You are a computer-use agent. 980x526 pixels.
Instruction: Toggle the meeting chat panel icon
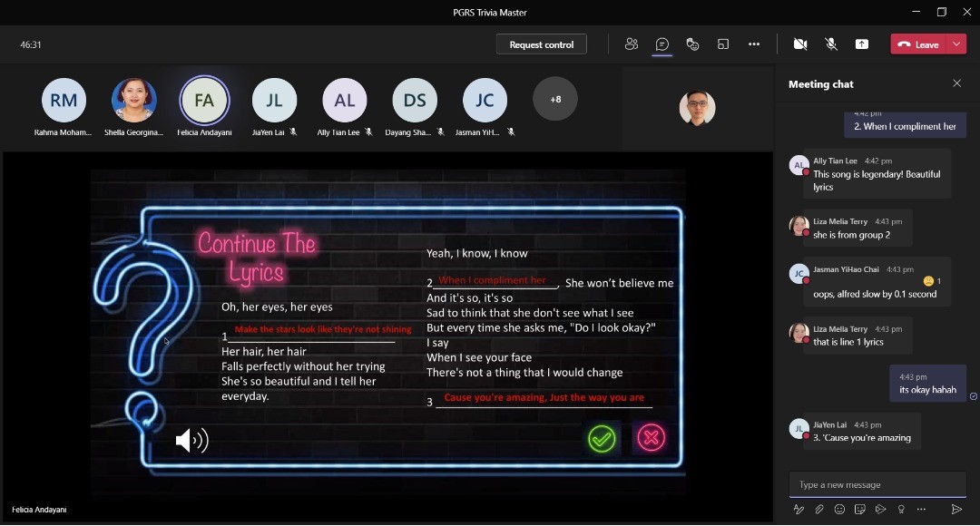pos(662,44)
